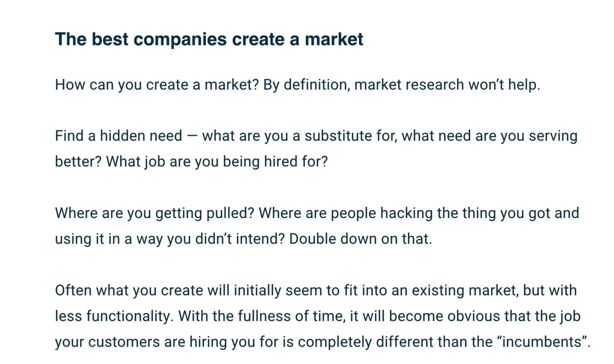The height and width of the screenshot is (364, 614).
Task: Click the words "Often what you create"
Action: pos(129,290)
